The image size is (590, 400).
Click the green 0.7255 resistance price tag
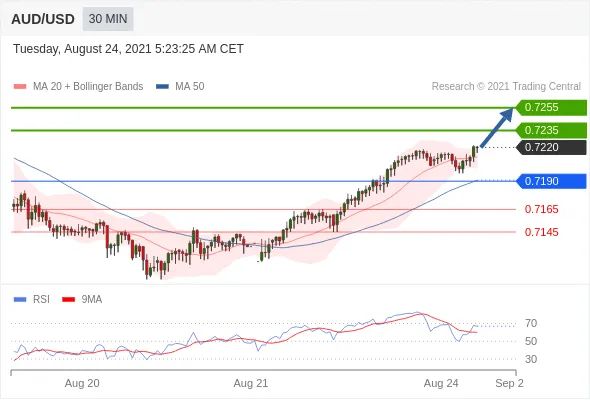pyautogui.click(x=551, y=107)
